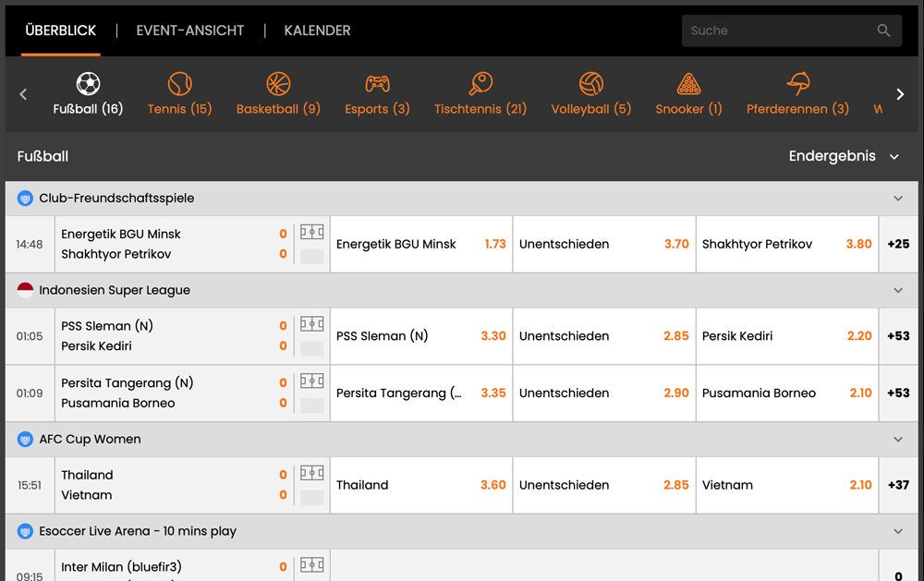Select the Fußball sport icon
Screen dimensions: 924x581
coord(89,83)
